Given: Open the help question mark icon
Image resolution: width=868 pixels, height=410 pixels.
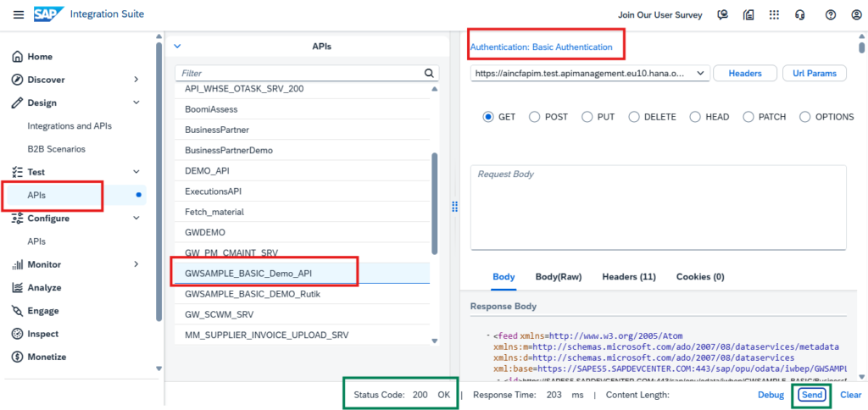Looking at the screenshot, I should (x=831, y=15).
